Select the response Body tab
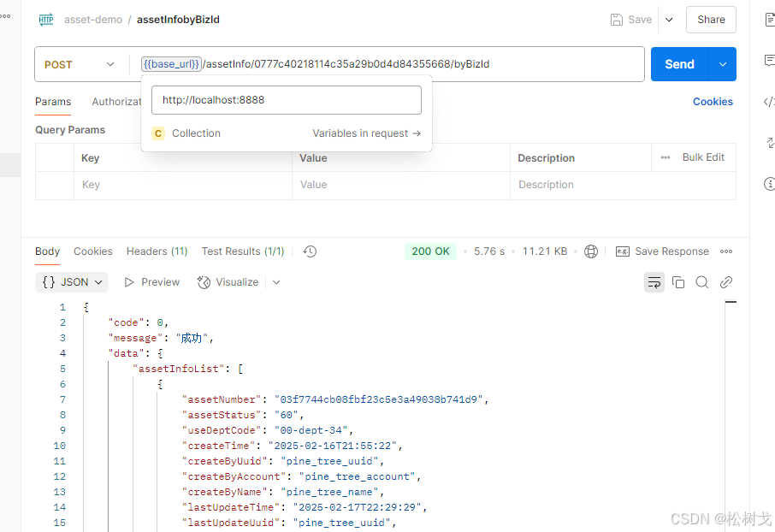 [x=47, y=251]
